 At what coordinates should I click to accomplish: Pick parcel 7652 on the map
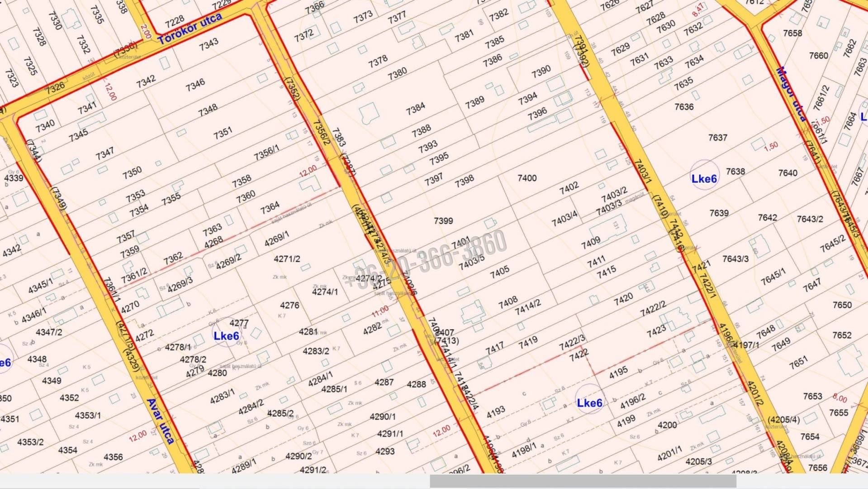[842, 336]
